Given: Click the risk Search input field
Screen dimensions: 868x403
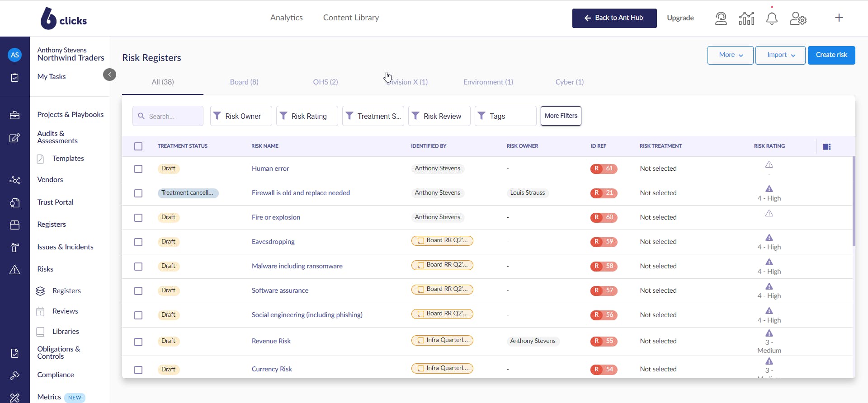Looking at the screenshot, I should click(x=168, y=116).
